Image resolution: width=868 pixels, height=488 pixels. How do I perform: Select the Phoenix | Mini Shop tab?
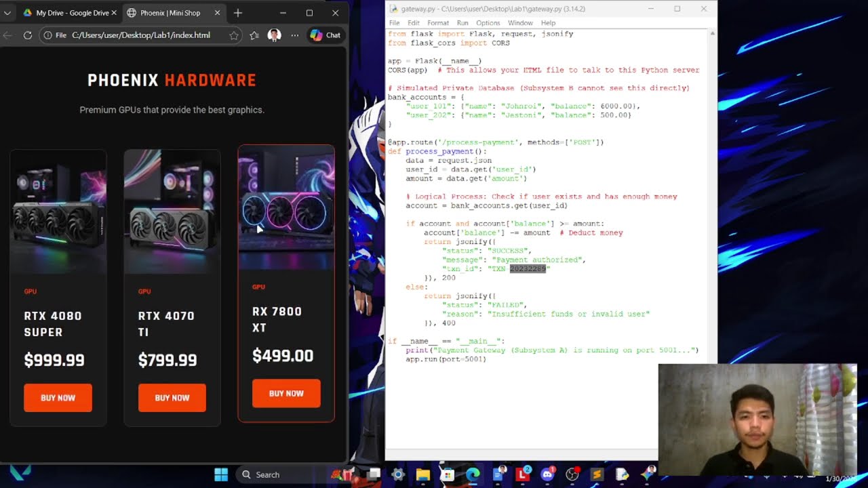(174, 13)
